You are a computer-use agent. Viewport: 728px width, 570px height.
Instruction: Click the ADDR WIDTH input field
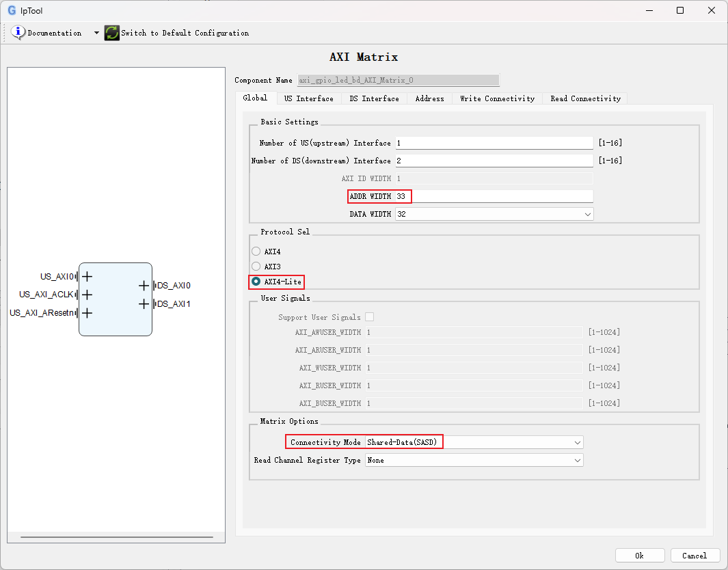(494, 196)
